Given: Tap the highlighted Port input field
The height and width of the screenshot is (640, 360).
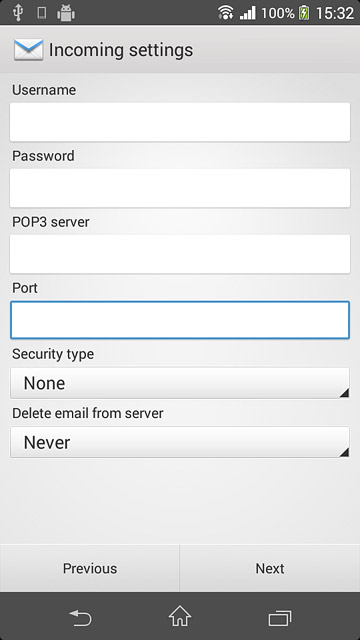Looking at the screenshot, I should pos(180,320).
